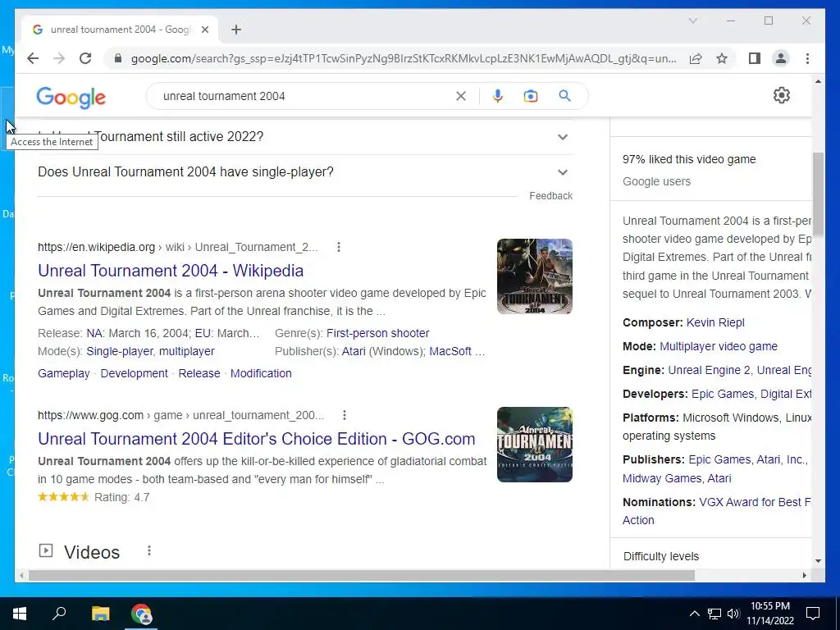
Task: Open the Kevin Riepl composer link
Action: (715, 322)
